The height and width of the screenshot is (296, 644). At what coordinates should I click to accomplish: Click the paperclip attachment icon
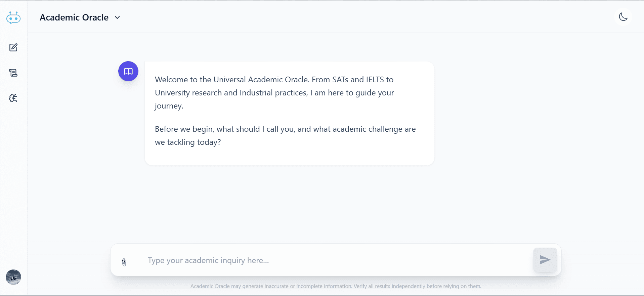[124, 262]
